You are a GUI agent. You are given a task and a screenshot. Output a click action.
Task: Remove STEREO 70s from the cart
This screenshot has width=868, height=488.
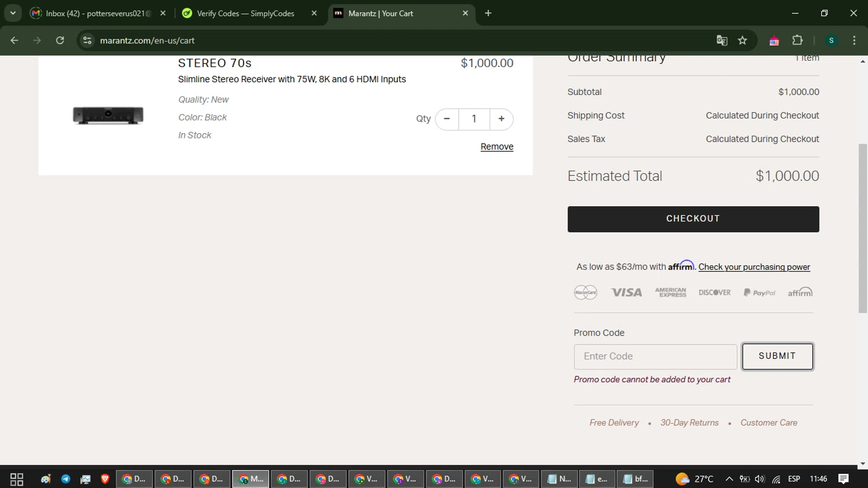(x=496, y=147)
